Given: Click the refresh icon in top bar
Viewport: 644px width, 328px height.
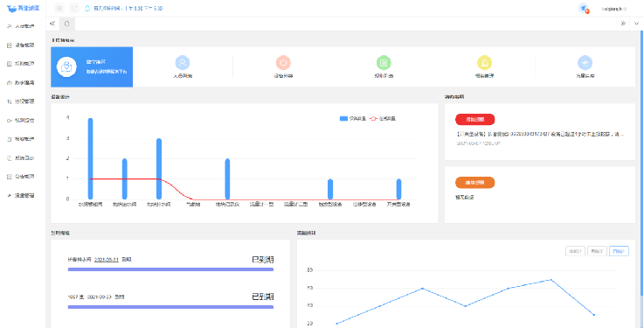Looking at the screenshot, I should (x=74, y=8).
